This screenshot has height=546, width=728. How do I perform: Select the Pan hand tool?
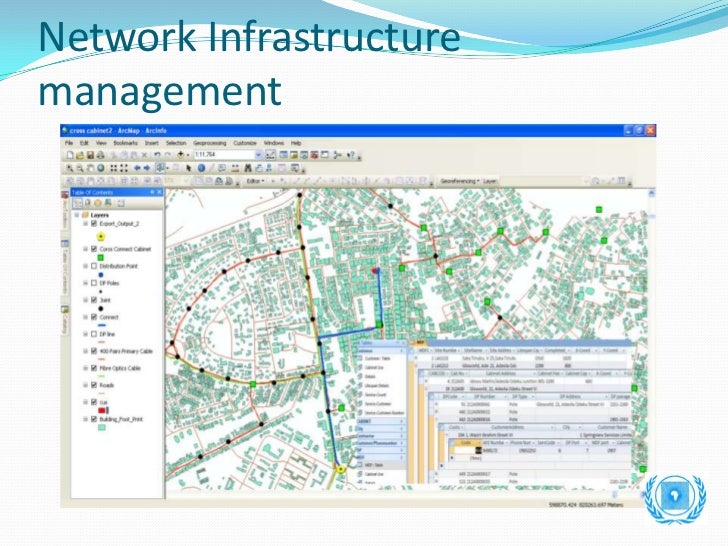pyautogui.click(x=90, y=169)
